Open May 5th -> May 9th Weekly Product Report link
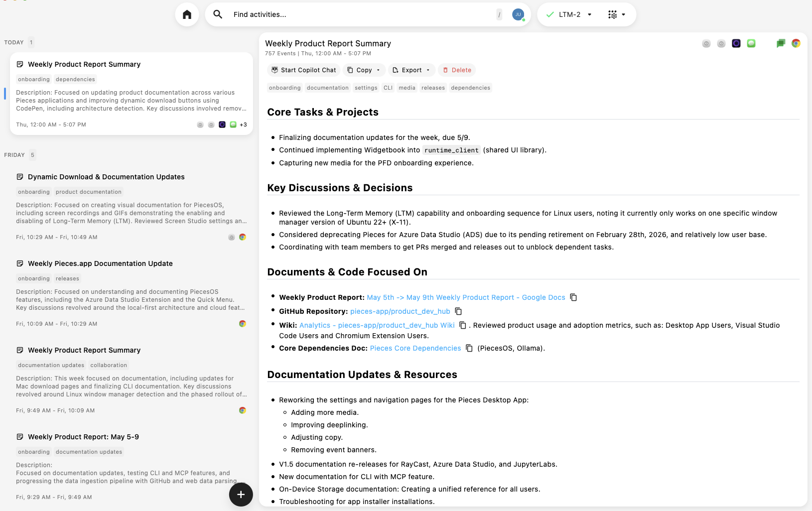Image resolution: width=812 pixels, height=511 pixels. pos(466,297)
